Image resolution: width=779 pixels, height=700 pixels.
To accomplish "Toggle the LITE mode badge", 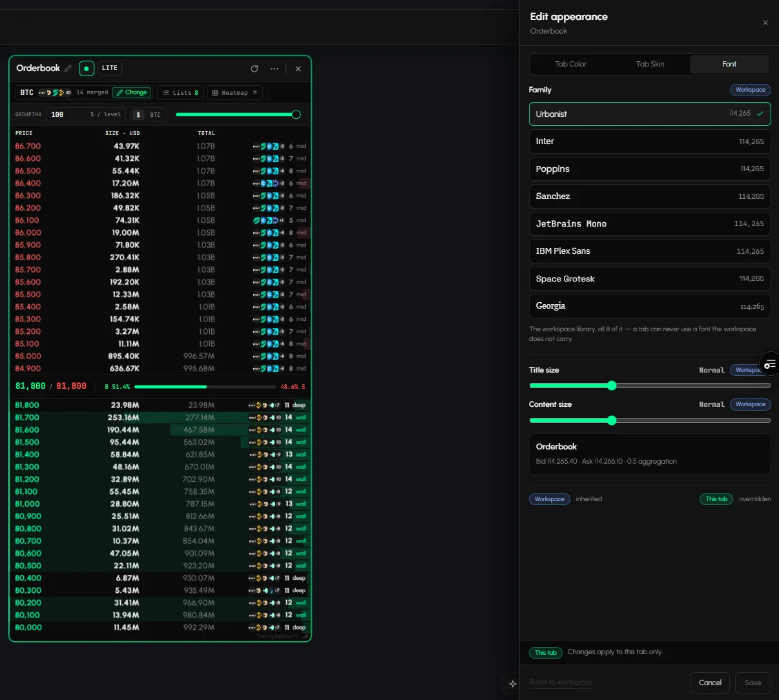I will coord(110,68).
